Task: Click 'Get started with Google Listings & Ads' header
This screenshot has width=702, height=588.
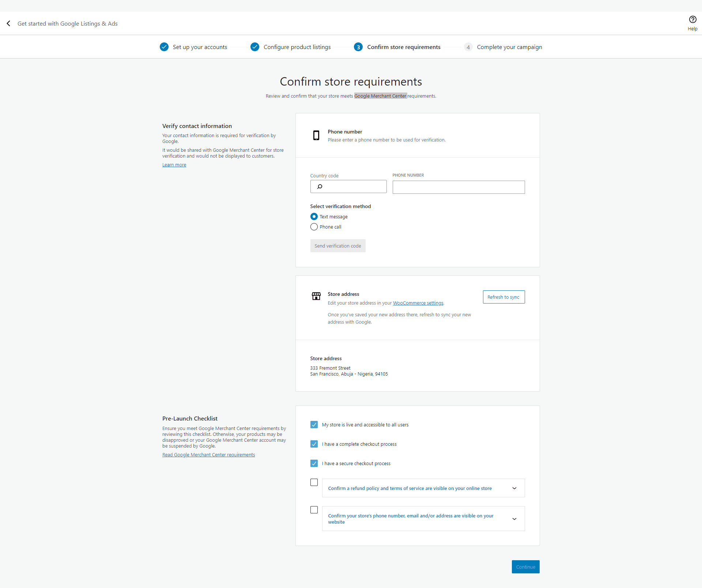Action: pyautogui.click(x=67, y=23)
